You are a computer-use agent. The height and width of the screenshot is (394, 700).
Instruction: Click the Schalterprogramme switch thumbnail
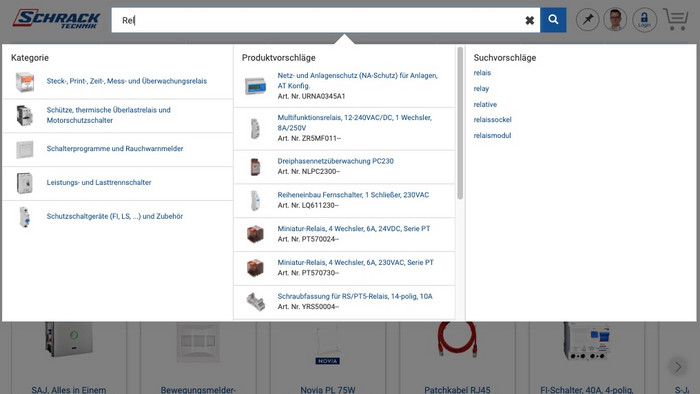25,149
